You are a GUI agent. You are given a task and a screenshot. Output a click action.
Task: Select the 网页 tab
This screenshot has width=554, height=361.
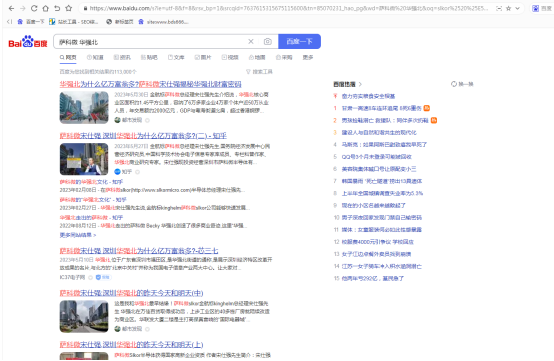(68, 57)
